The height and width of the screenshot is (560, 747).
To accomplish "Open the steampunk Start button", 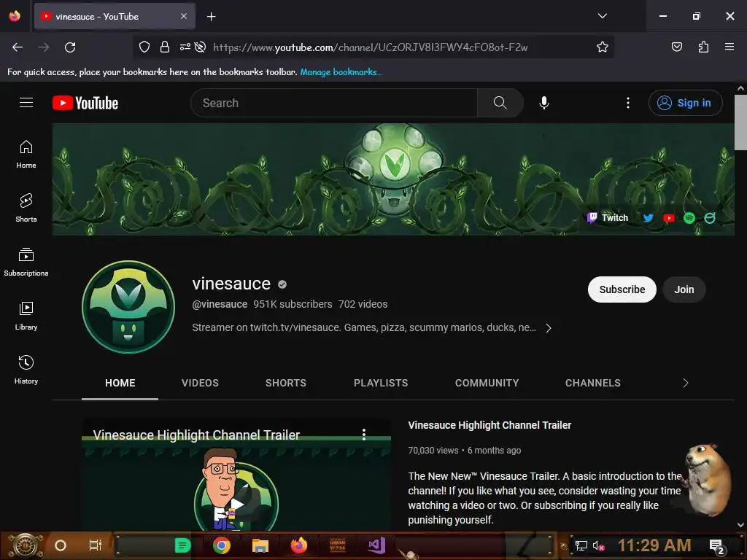I will (24, 545).
